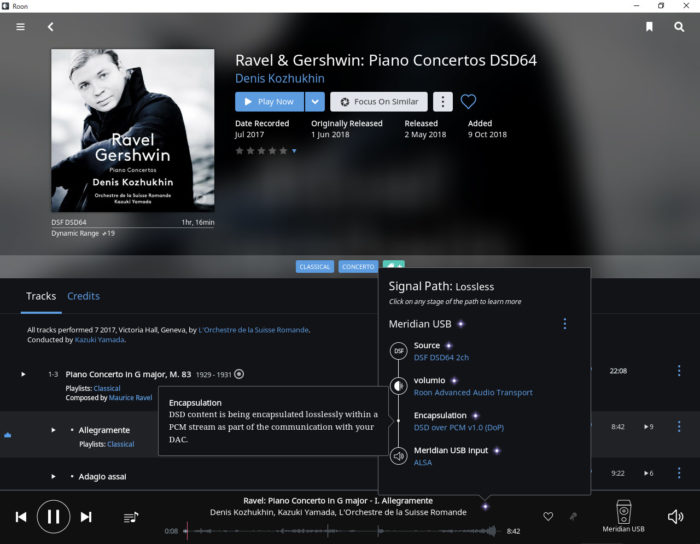
Task: Play the Allegramente track
Action: [53, 430]
